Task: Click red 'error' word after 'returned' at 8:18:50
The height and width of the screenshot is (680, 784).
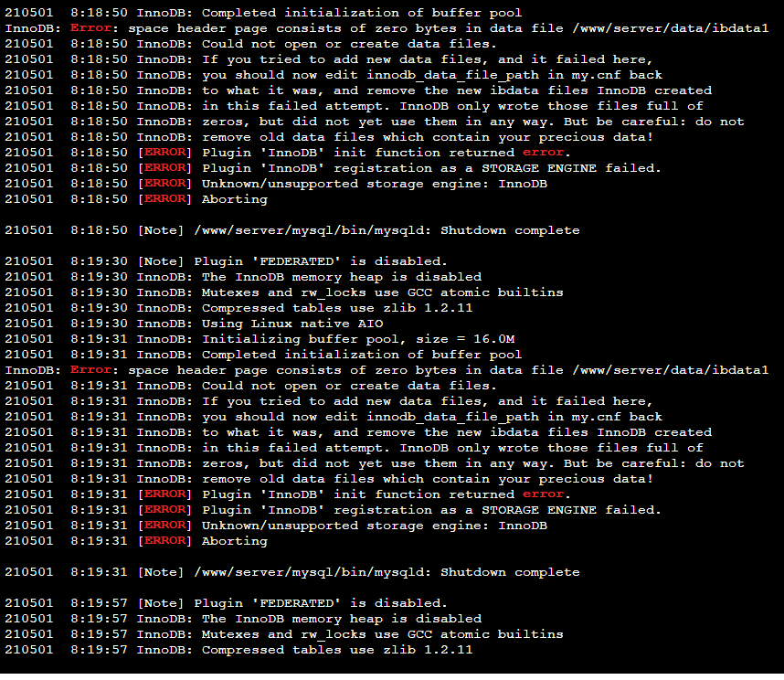Action: 543,153
